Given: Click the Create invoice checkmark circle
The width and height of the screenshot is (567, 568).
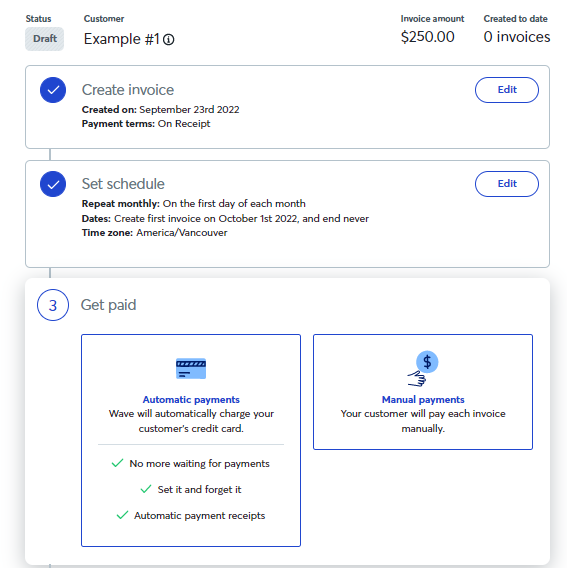Looking at the screenshot, I should tap(53, 90).
